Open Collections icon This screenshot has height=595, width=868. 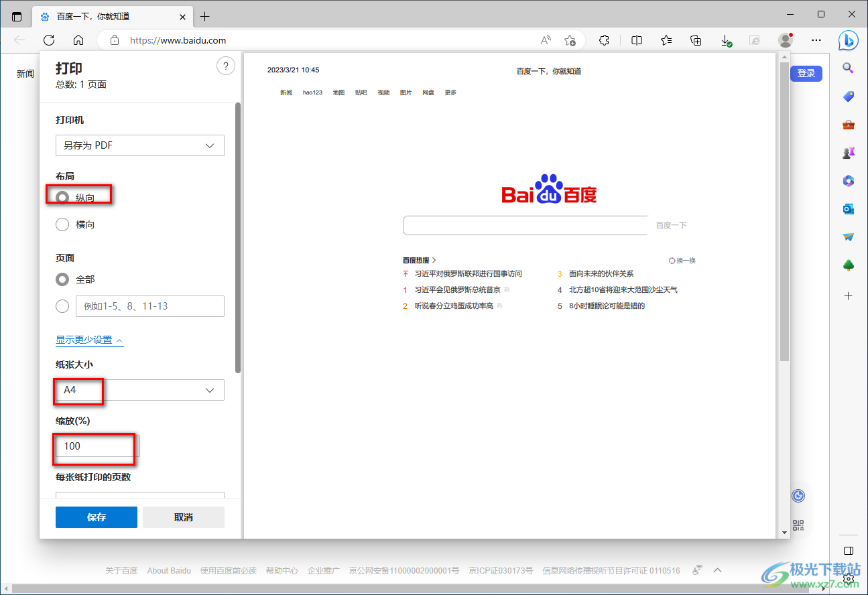point(696,40)
